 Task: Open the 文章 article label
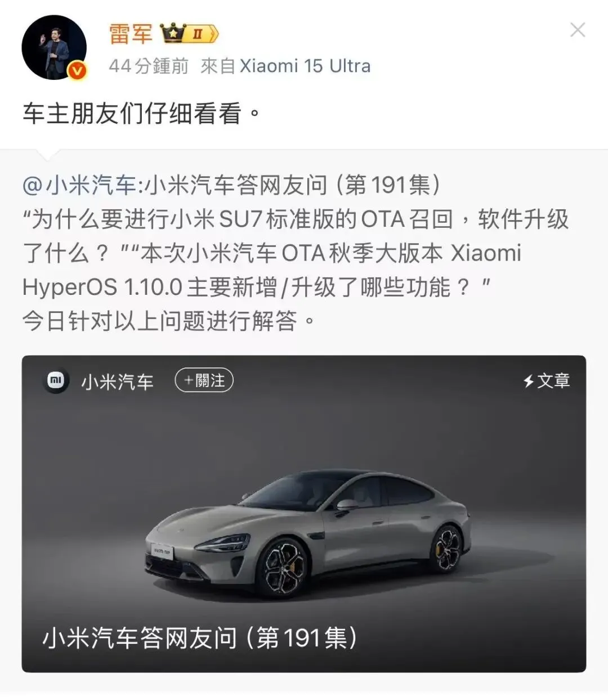click(553, 381)
